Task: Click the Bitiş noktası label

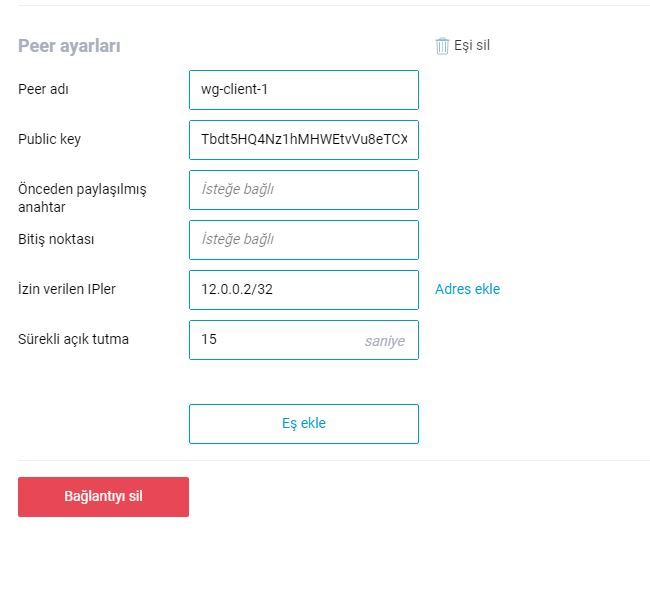Action: click(56, 239)
